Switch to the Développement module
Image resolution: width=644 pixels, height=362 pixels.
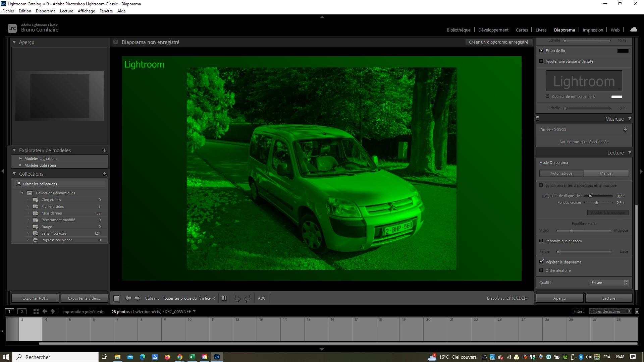click(x=493, y=30)
